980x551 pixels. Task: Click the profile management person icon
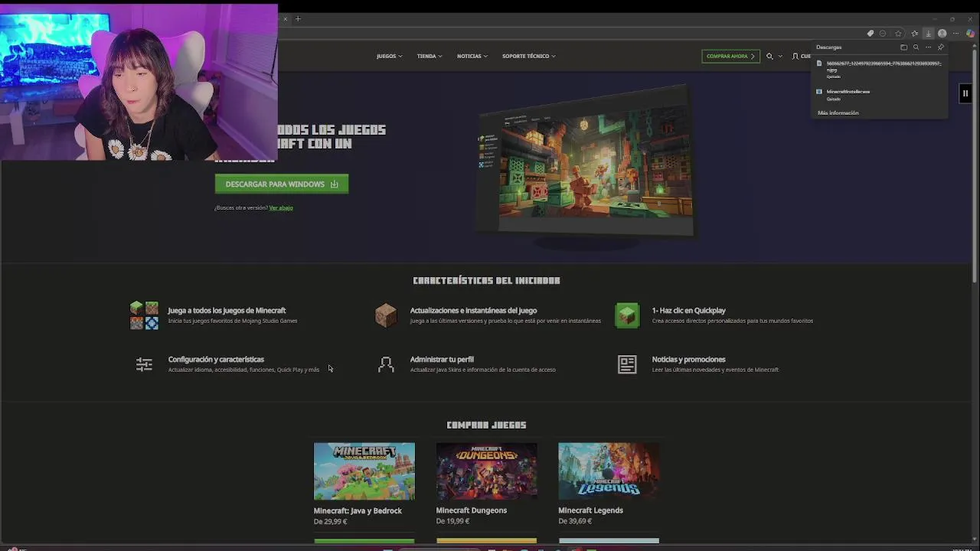click(x=386, y=364)
